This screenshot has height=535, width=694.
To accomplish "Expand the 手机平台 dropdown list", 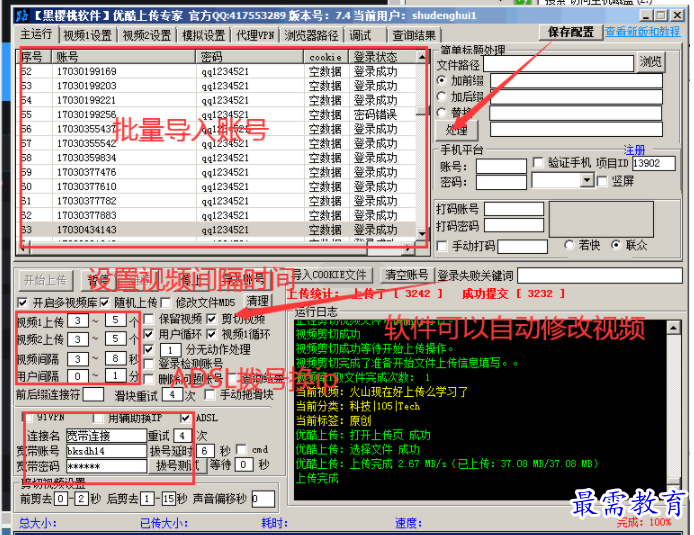I will tap(587, 180).
